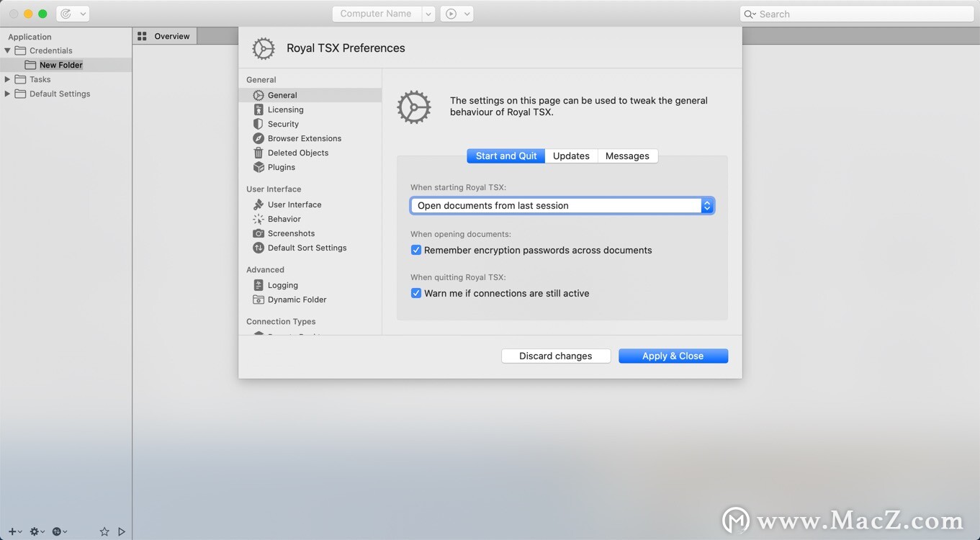Screen dimensions: 980x540
Task: Open the Behavior preferences icon
Action: pos(259,219)
